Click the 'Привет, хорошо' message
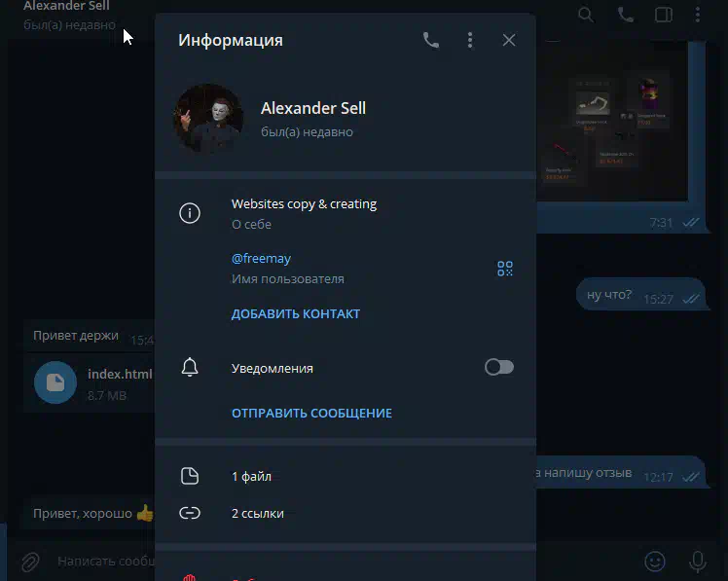This screenshot has height=581, width=728. point(90,513)
